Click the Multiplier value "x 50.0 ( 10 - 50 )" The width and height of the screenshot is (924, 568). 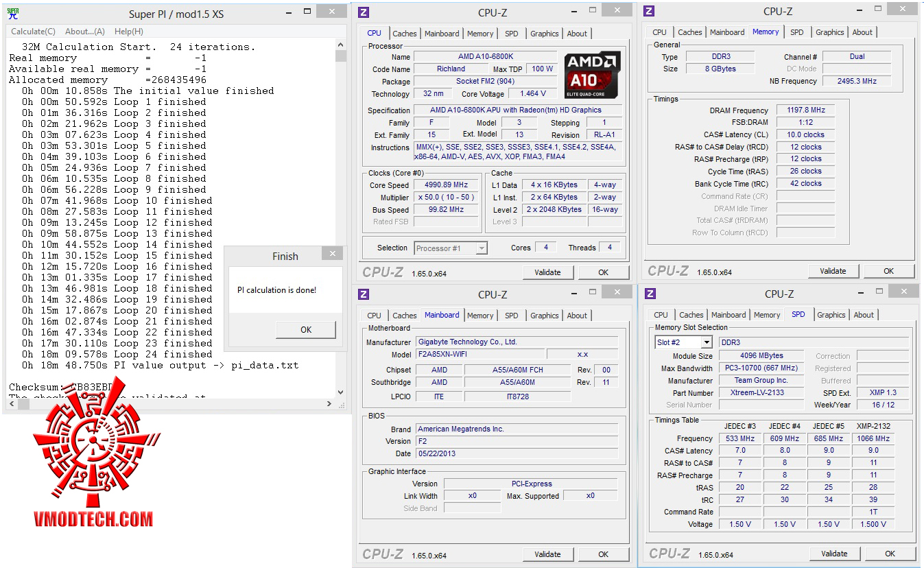(447, 198)
